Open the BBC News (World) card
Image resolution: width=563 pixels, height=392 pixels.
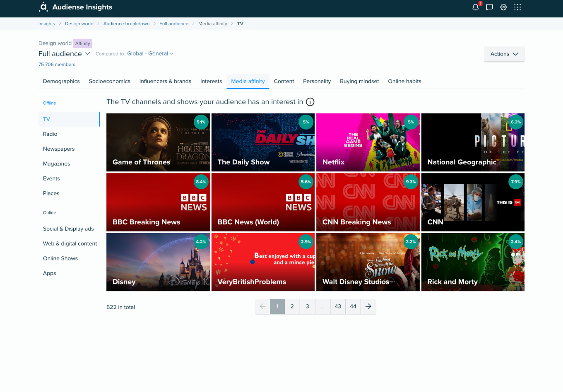tap(263, 202)
